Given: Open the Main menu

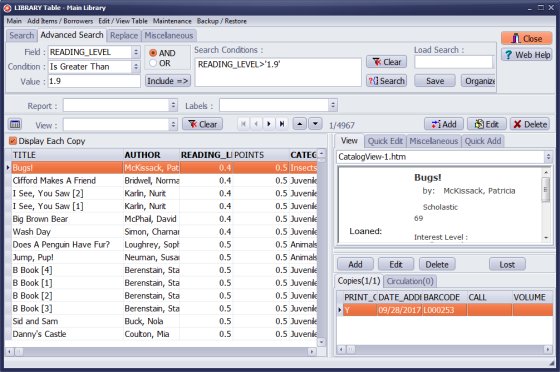Looking at the screenshot, I should pyautogui.click(x=14, y=21).
